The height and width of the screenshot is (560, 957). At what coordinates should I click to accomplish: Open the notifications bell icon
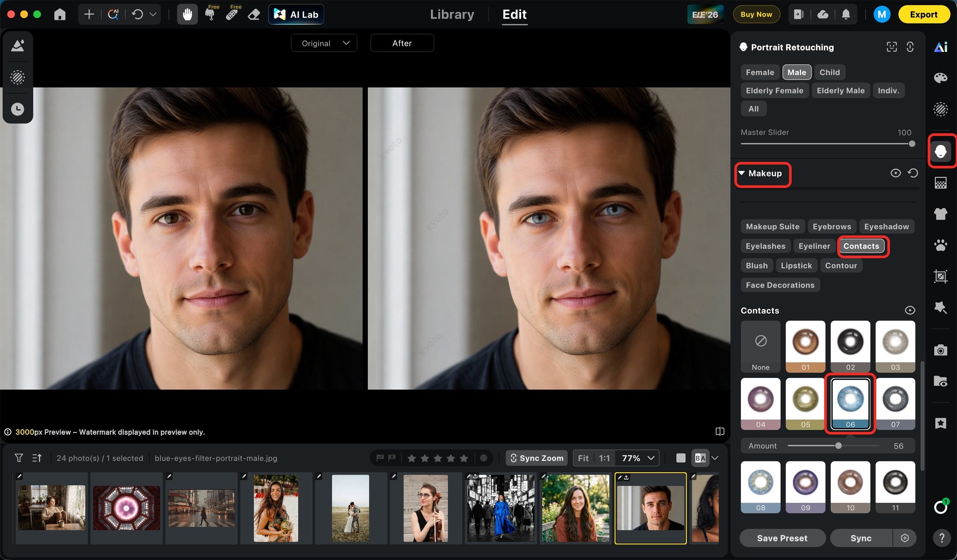tap(846, 15)
